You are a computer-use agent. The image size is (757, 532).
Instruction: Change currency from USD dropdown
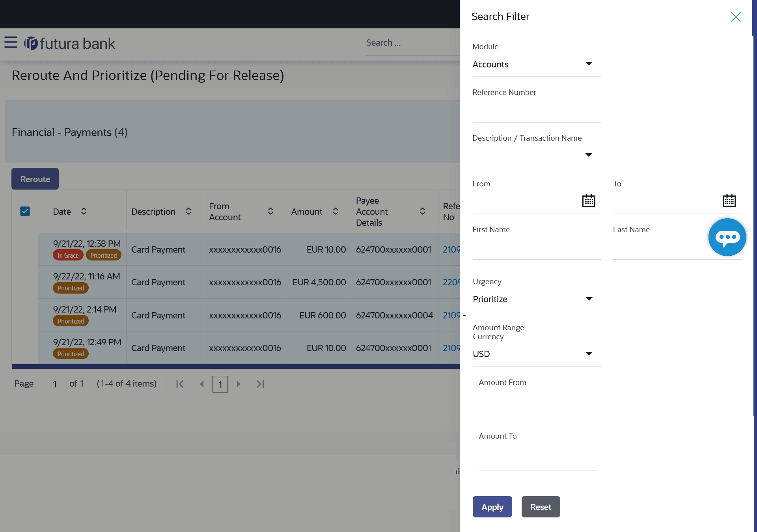[536, 354]
